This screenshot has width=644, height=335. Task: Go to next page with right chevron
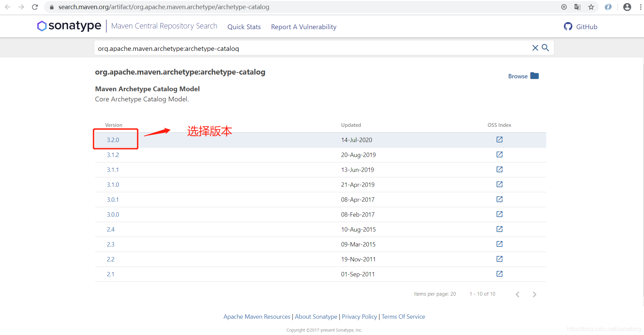click(x=534, y=294)
